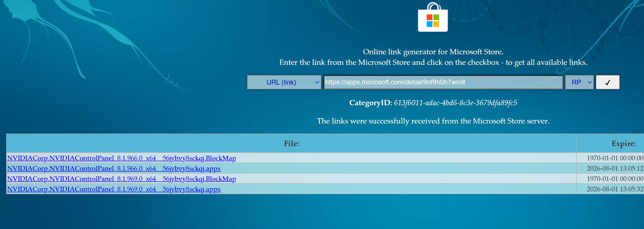
Task: Focus the Microsoft Store URL input field
Action: [x=443, y=82]
